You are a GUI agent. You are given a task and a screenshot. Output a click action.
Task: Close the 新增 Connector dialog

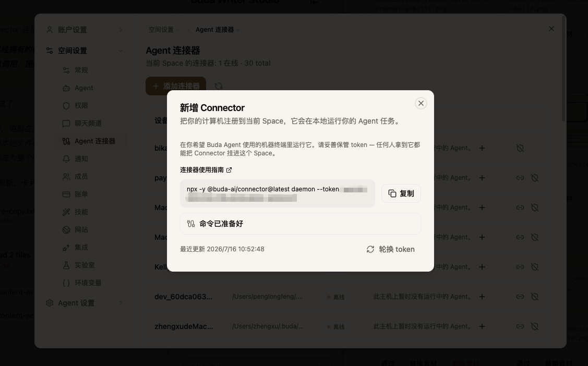(421, 103)
